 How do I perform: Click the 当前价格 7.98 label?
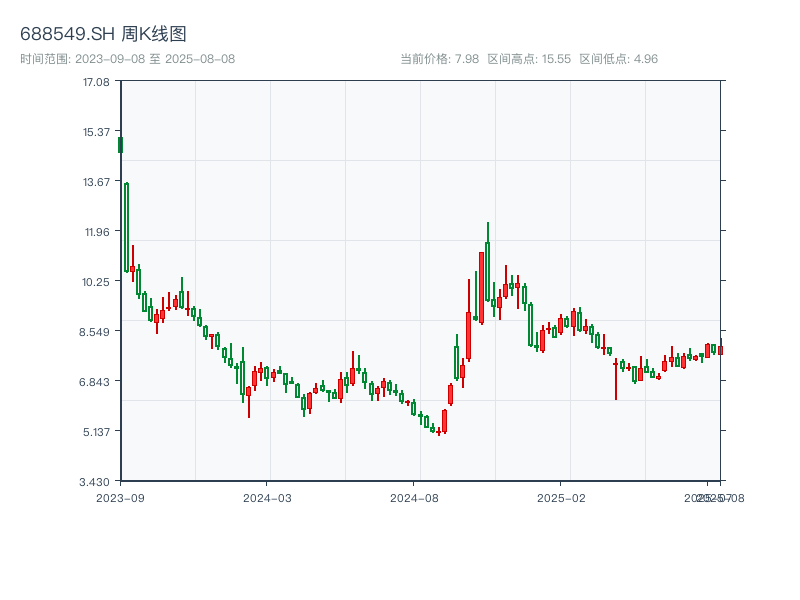pyautogui.click(x=440, y=59)
